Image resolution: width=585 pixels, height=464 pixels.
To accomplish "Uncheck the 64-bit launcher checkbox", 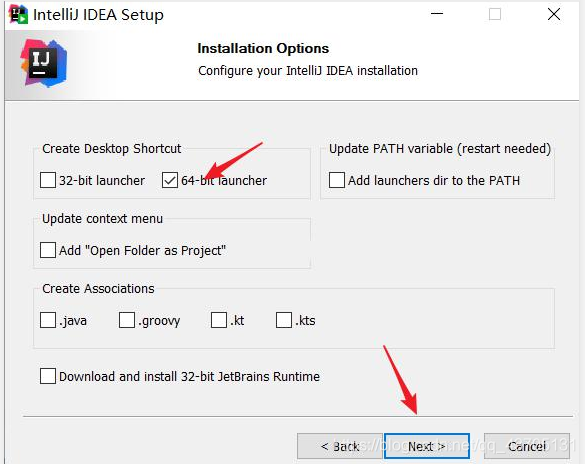I will click(x=170, y=180).
